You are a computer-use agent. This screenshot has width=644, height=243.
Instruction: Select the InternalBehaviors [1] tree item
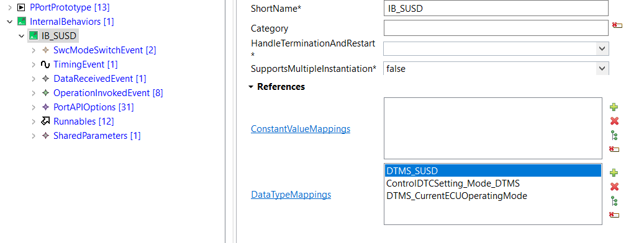coord(72,21)
